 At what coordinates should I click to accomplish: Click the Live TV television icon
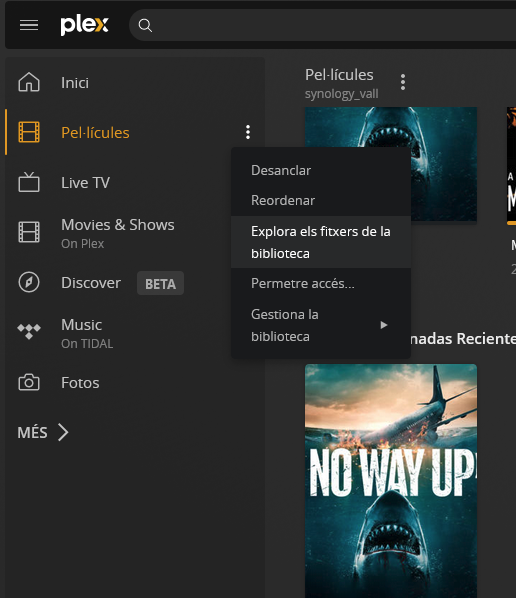tap(29, 182)
